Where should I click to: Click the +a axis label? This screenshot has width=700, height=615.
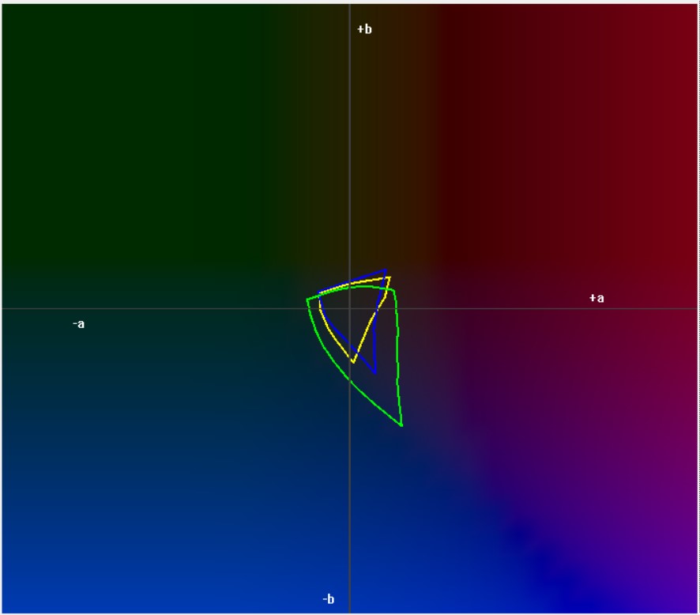(x=597, y=298)
